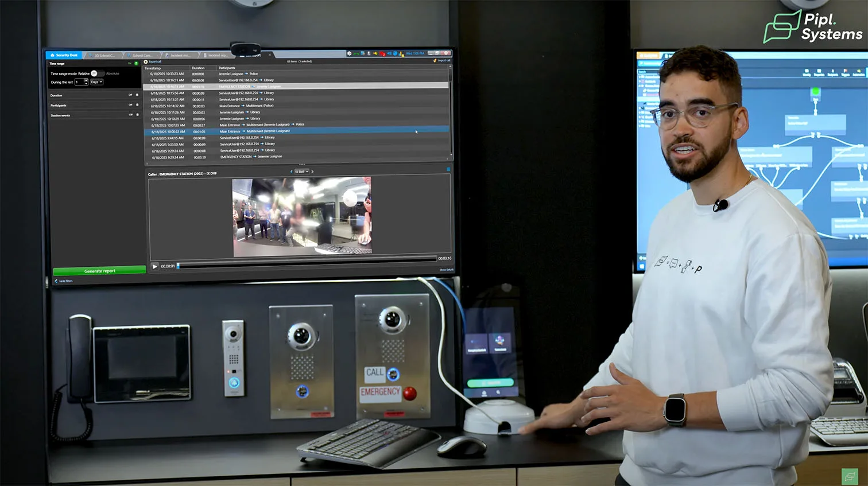Close the current report tab
868x486 pixels.
pyautogui.click(x=270, y=55)
